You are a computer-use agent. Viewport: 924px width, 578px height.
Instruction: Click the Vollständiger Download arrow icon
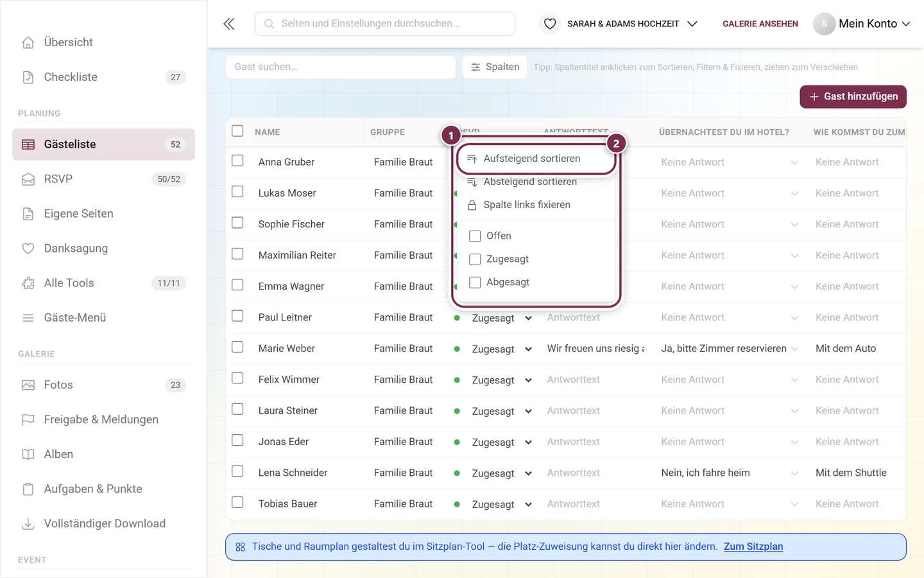[x=28, y=524]
